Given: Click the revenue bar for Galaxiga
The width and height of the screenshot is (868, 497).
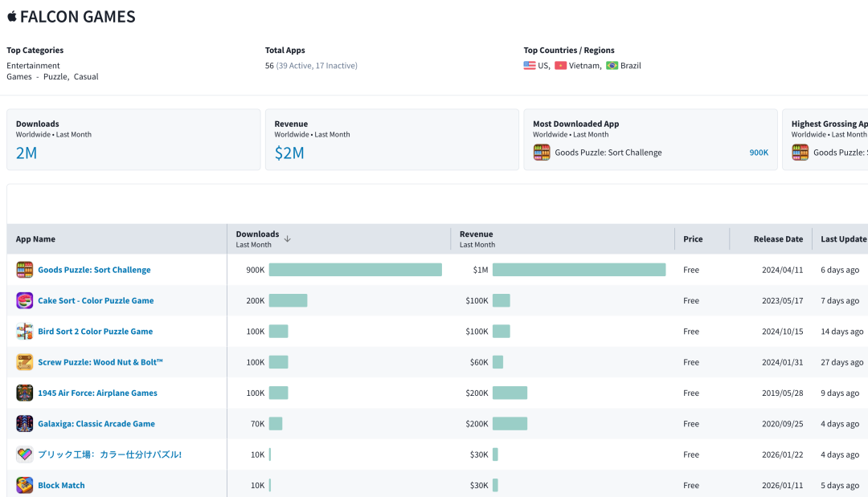Looking at the screenshot, I should click(x=510, y=423).
